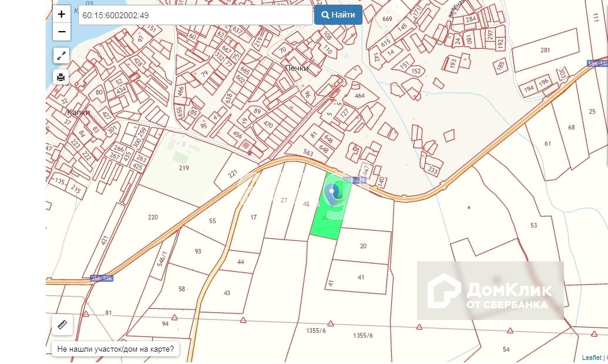Select land parcel 135
Image resolution: width=608 pixels, height=364 pixels.
60,181
